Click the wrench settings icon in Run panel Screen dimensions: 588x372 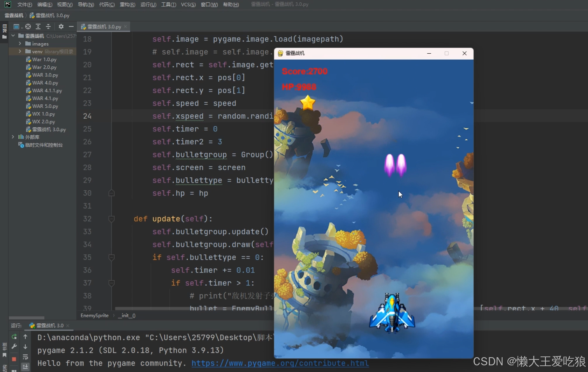point(14,346)
